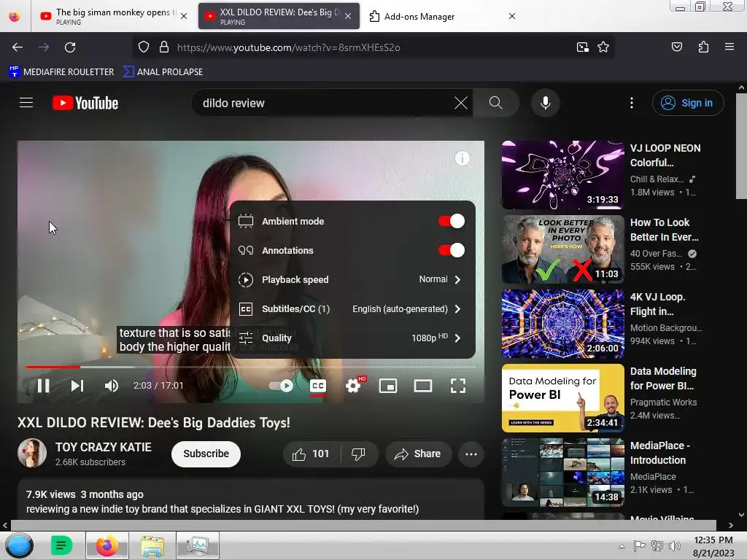Open YouTube settings three-dot menu
Image resolution: width=747 pixels, height=560 pixels.
coord(632,103)
